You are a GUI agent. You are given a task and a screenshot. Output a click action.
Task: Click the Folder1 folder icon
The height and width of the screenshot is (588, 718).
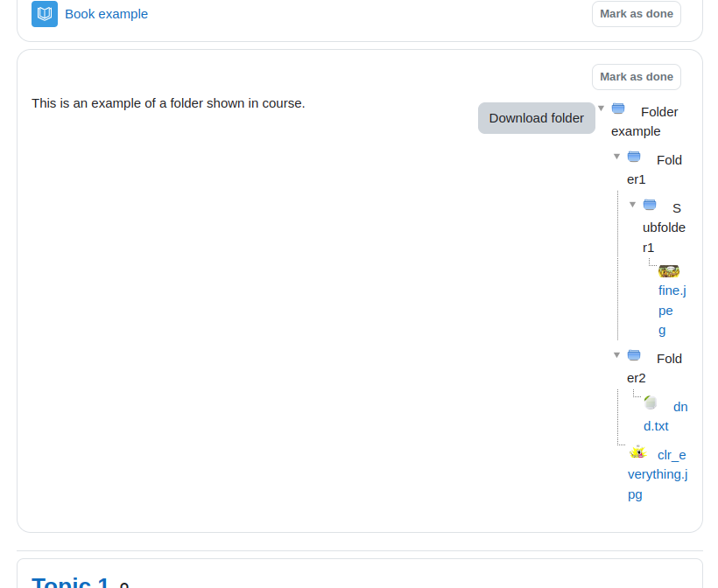click(634, 157)
